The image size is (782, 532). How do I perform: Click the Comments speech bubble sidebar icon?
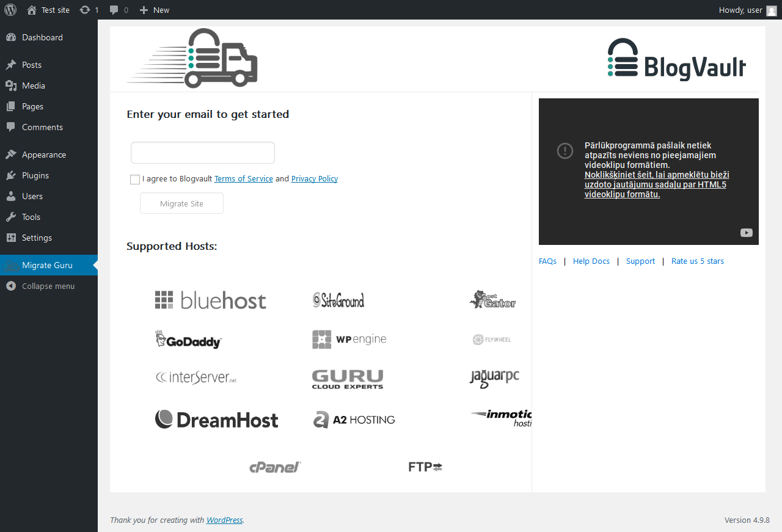11,127
